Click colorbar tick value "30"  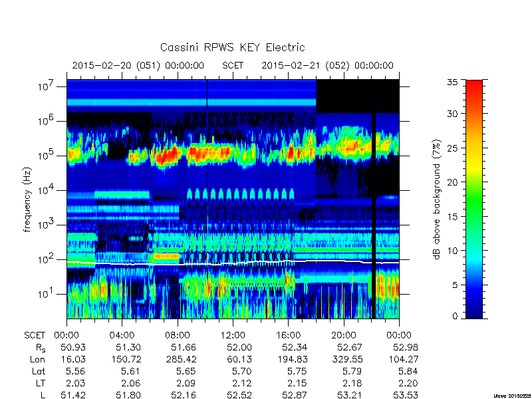[452, 114]
